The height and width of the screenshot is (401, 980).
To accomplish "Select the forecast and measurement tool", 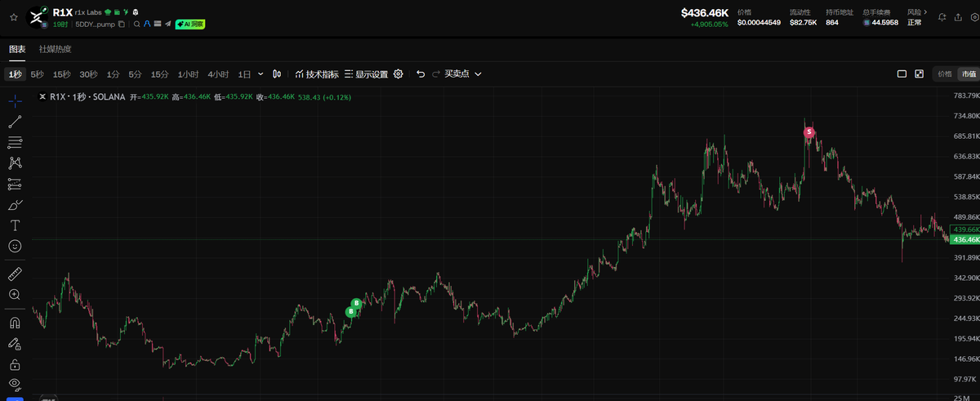I will coord(15,184).
